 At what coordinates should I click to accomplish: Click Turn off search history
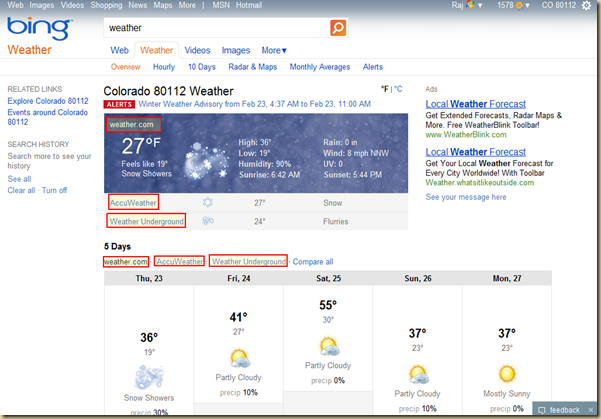point(54,191)
